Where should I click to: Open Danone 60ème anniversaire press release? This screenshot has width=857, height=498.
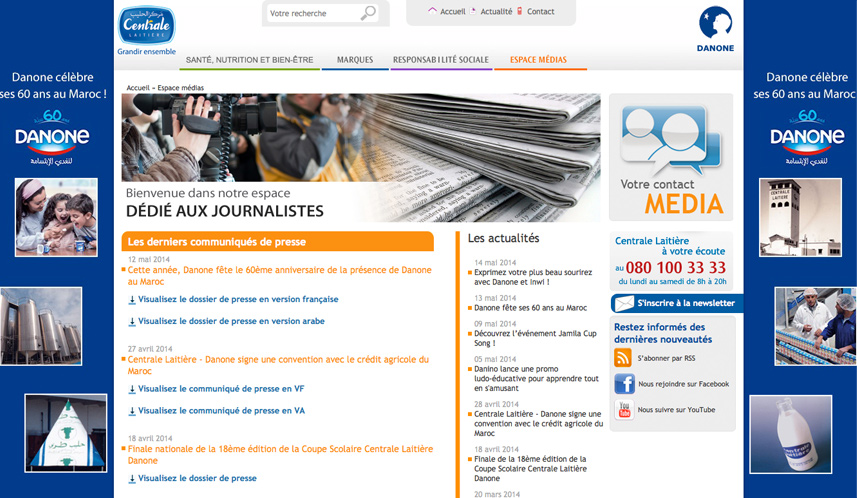[279, 276]
